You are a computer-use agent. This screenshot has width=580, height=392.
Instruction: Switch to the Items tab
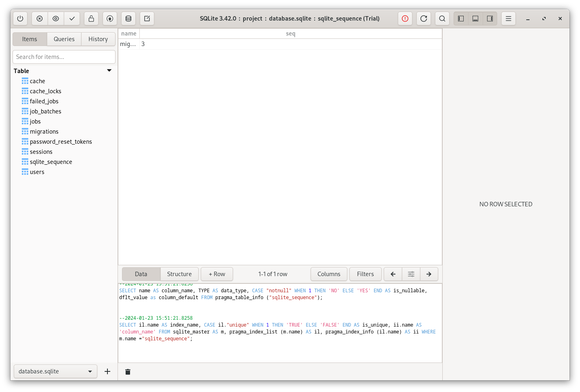click(x=29, y=39)
